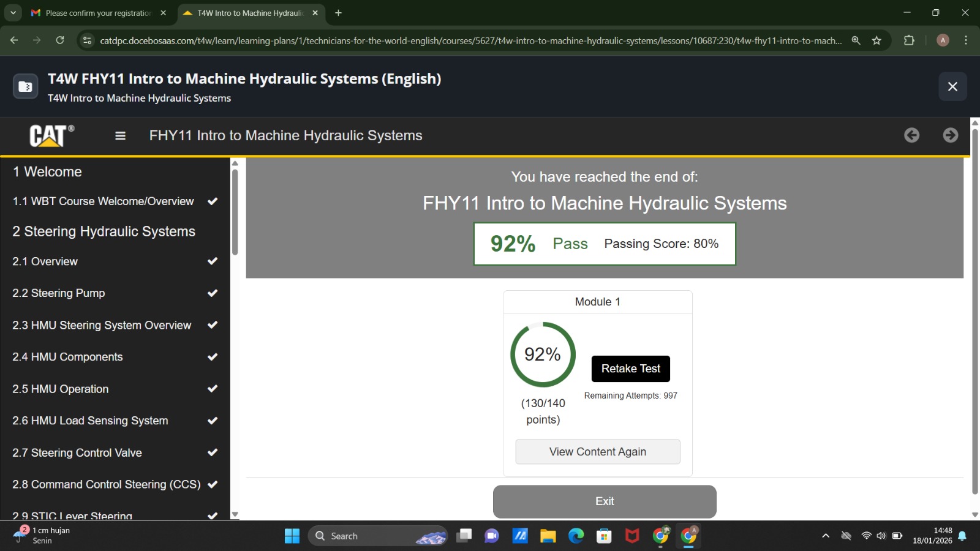980x551 pixels.
Task: Click the Exit button
Action: [605, 501]
